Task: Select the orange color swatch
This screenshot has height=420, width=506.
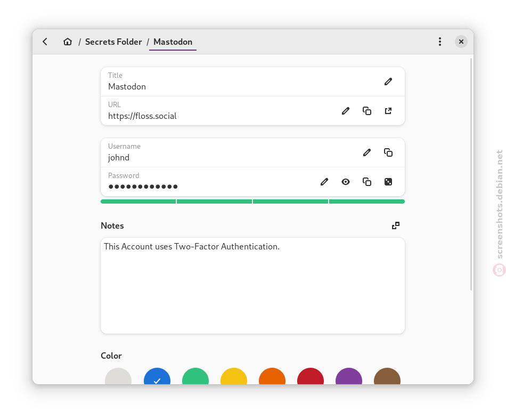Action: [272, 376]
